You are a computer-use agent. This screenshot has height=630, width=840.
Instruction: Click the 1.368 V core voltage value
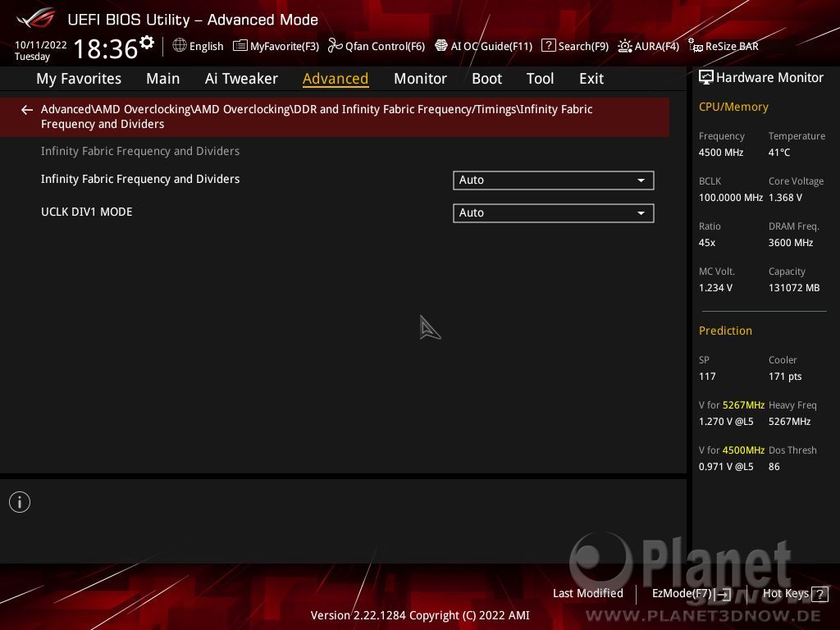click(x=785, y=198)
